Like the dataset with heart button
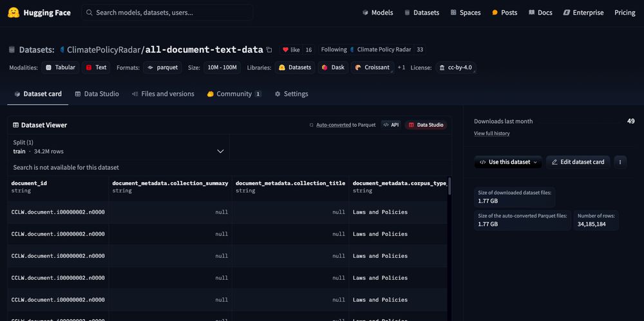The image size is (644, 321). pos(291,50)
